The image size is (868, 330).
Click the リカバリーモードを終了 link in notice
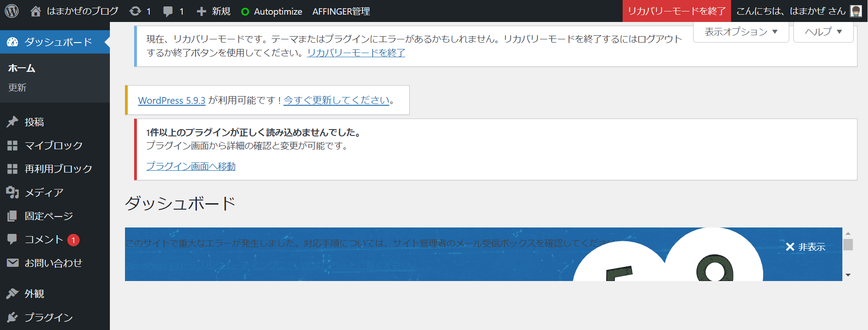click(356, 53)
